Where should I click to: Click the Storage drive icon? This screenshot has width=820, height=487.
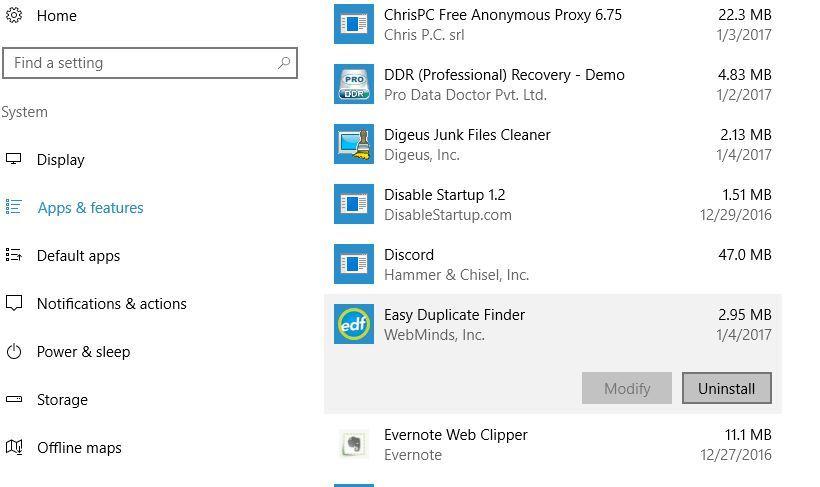point(14,399)
